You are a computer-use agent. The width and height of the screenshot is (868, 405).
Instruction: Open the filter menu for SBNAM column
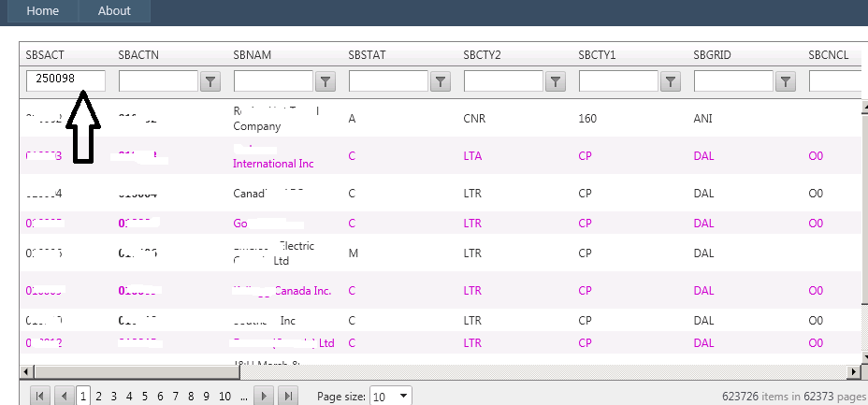pyautogui.click(x=325, y=81)
